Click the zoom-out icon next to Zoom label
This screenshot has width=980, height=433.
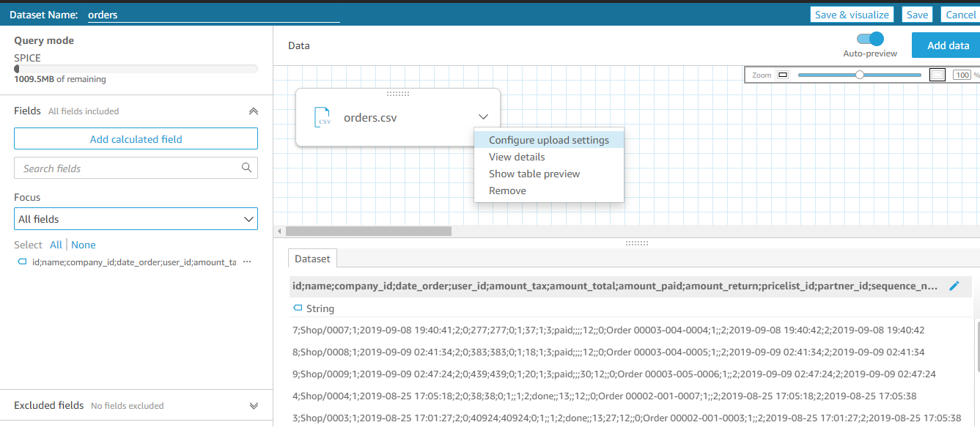[782, 75]
